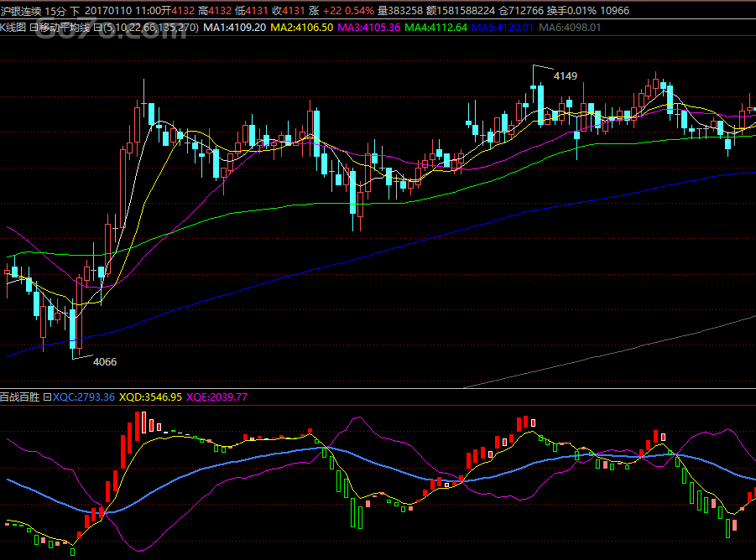The height and width of the screenshot is (560, 756).
Task: Select the MA1:4109.20 legend
Action: coord(234,28)
